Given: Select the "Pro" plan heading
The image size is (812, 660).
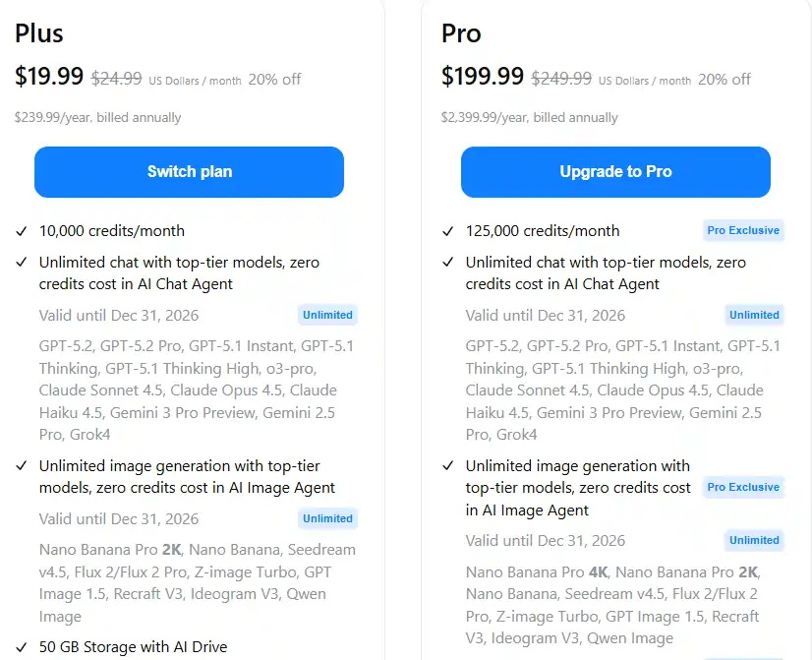Looking at the screenshot, I should click(459, 33).
